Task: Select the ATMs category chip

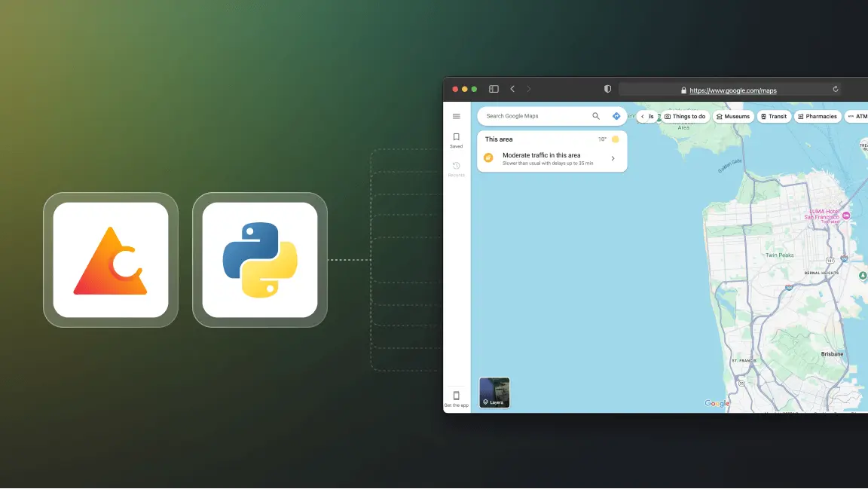Action: click(859, 116)
